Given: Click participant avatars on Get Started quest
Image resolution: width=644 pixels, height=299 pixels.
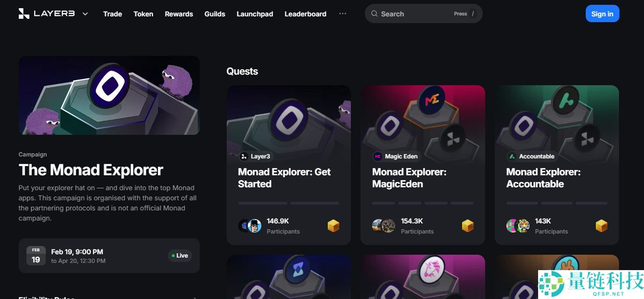Looking at the screenshot, I should pyautogui.click(x=250, y=225).
